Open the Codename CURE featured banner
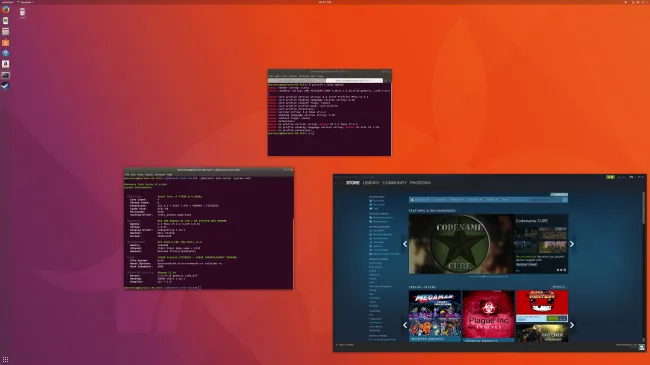This screenshot has height=365, width=650. 461,244
